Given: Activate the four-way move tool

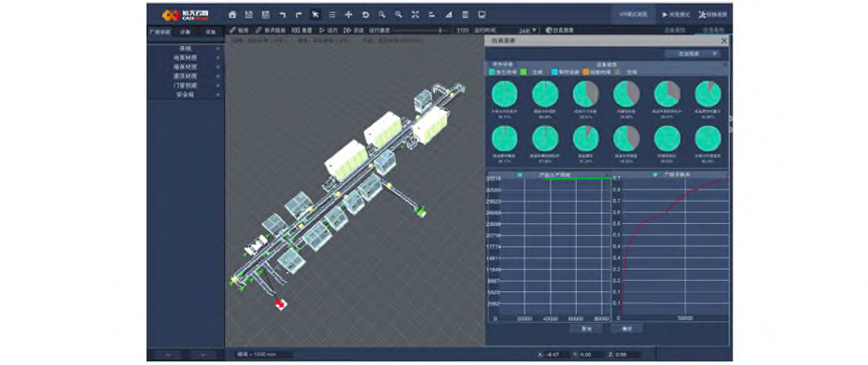Looking at the screenshot, I should point(349,14).
